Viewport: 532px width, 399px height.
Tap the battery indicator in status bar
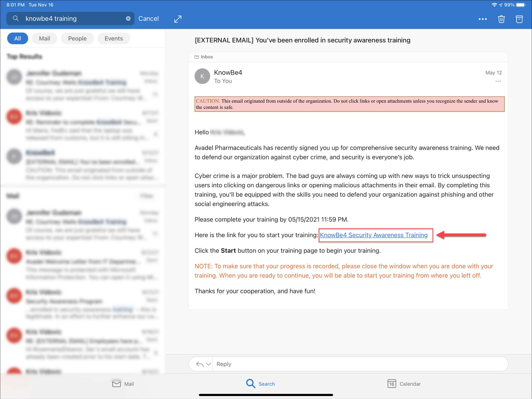[521, 5]
